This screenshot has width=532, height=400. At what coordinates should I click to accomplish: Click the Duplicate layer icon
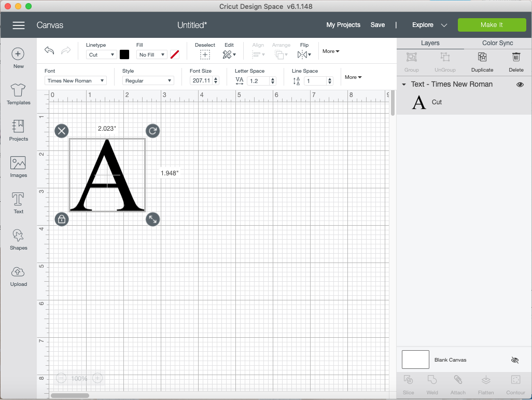[482, 61]
